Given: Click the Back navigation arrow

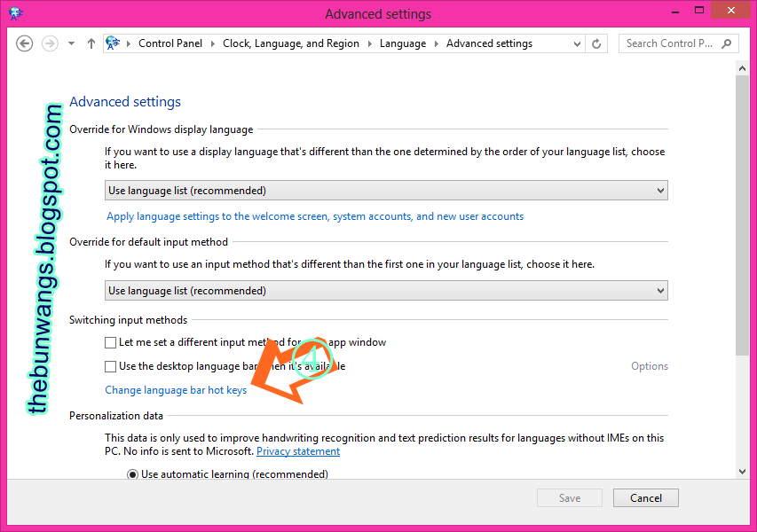Looking at the screenshot, I should point(24,43).
